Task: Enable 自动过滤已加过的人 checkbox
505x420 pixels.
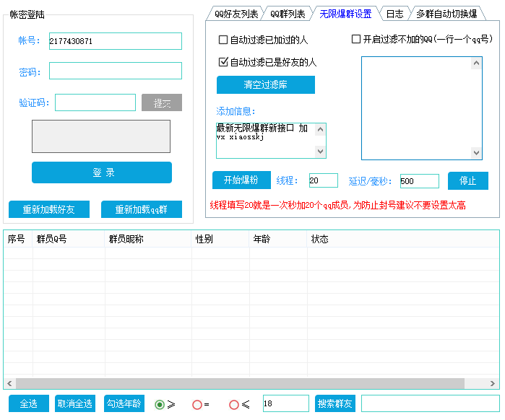Action: pos(223,40)
